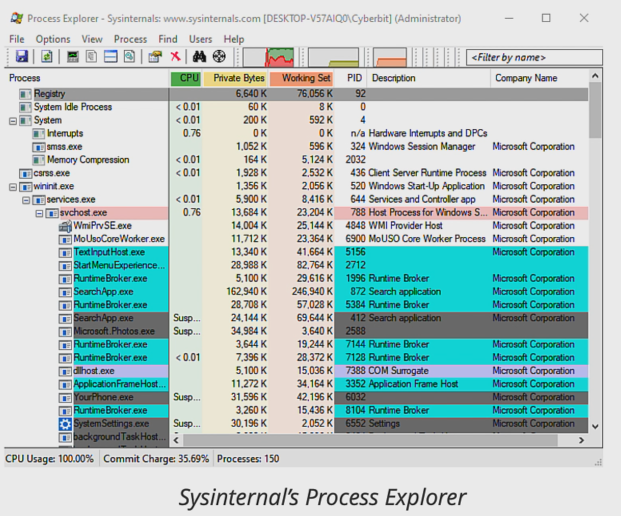621x516 pixels.
Task: Open the Find menu
Action: (x=168, y=39)
